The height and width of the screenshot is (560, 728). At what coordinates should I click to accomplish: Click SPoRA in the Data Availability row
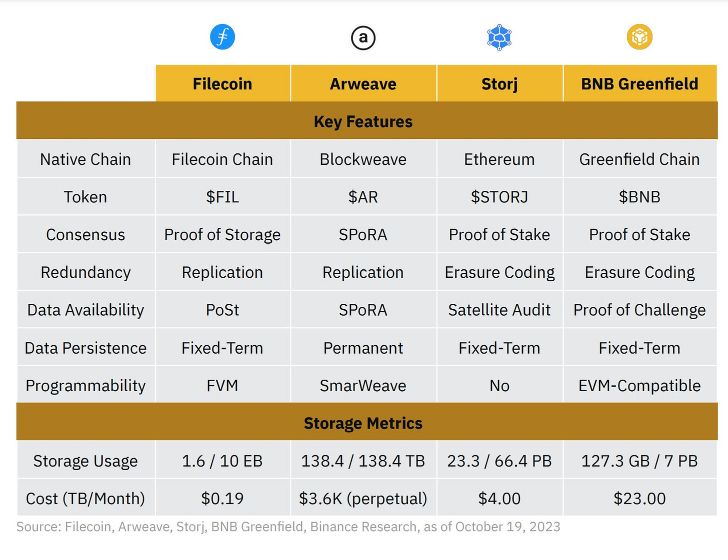point(363,310)
